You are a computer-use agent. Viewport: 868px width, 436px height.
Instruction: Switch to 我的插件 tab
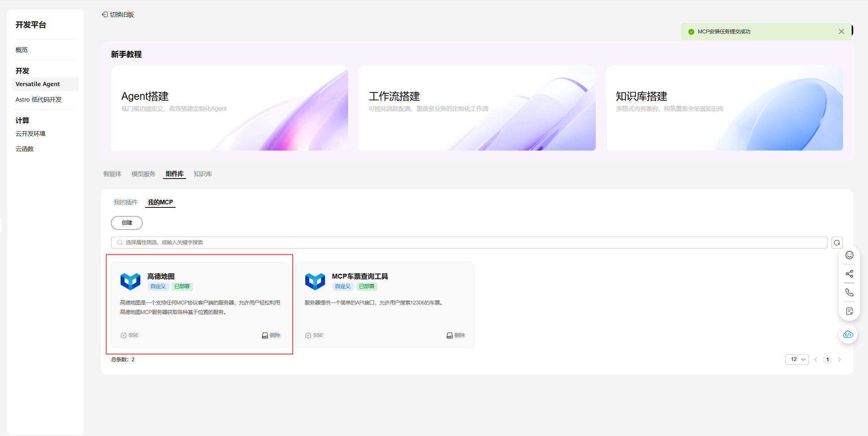[126, 202]
